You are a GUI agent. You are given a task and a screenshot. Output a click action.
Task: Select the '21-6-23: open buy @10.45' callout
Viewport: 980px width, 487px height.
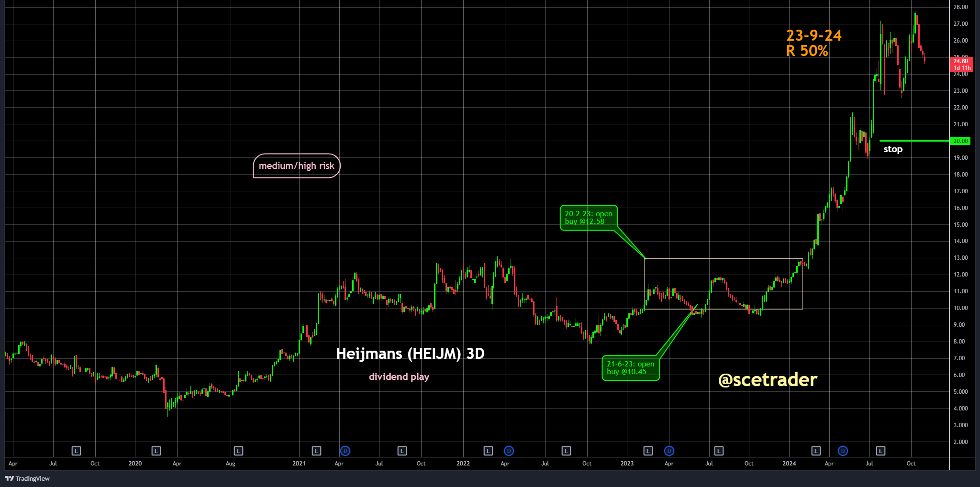pyautogui.click(x=631, y=368)
